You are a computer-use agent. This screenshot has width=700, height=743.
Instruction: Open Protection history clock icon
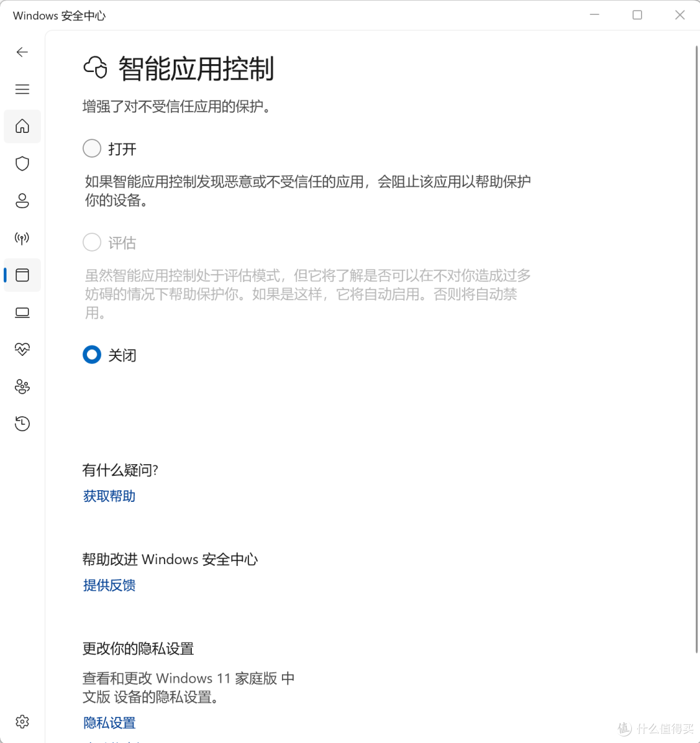[x=22, y=423]
